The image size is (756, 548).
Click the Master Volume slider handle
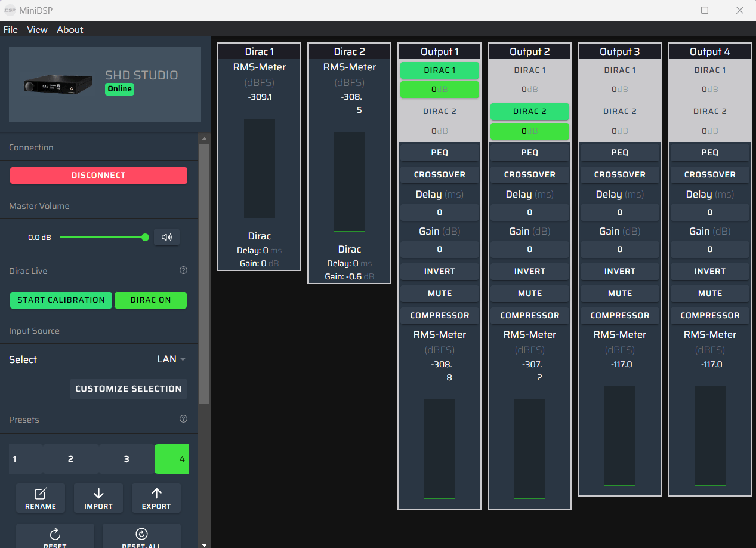coord(145,237)
